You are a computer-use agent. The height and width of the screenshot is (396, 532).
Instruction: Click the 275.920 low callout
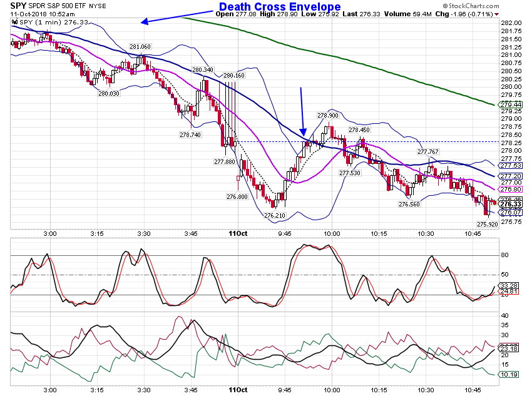tap(488, 224)
